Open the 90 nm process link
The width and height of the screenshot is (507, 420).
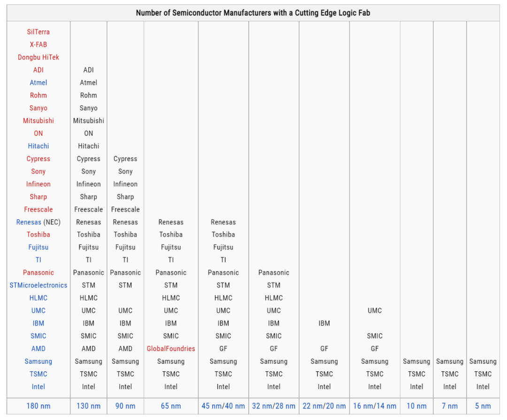click(x=125, y=406)
